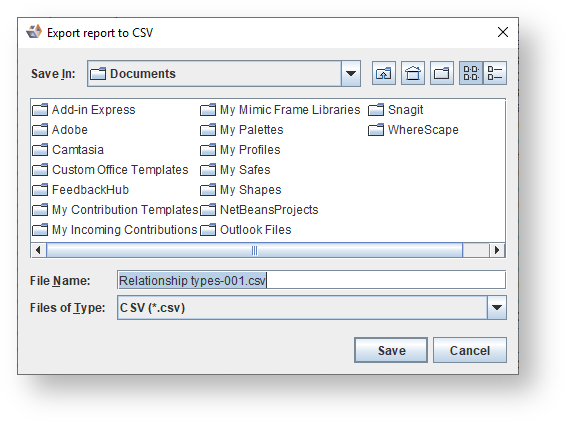
Task: Create a new folder
Action: (x=442, y=73)
